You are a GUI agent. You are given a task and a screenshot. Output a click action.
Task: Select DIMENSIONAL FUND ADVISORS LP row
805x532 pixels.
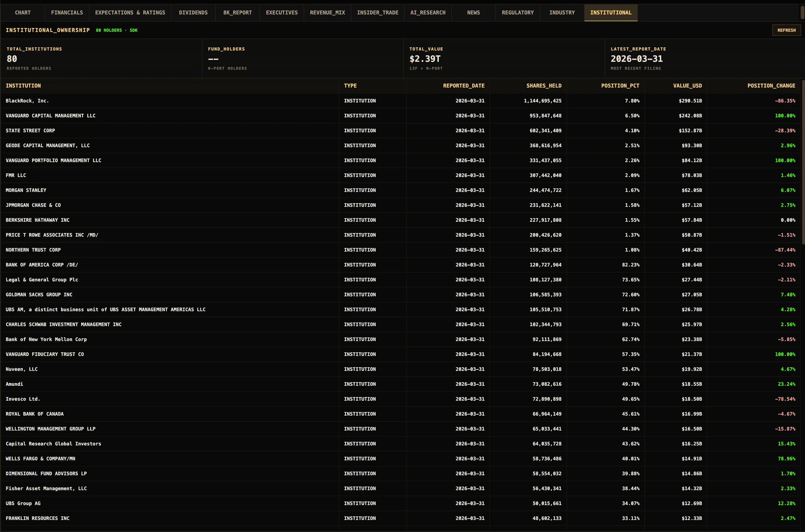[x=401, y=474]
